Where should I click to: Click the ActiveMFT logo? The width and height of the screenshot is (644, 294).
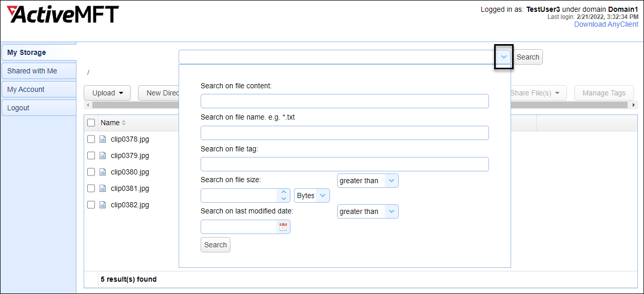coord(63,14)
